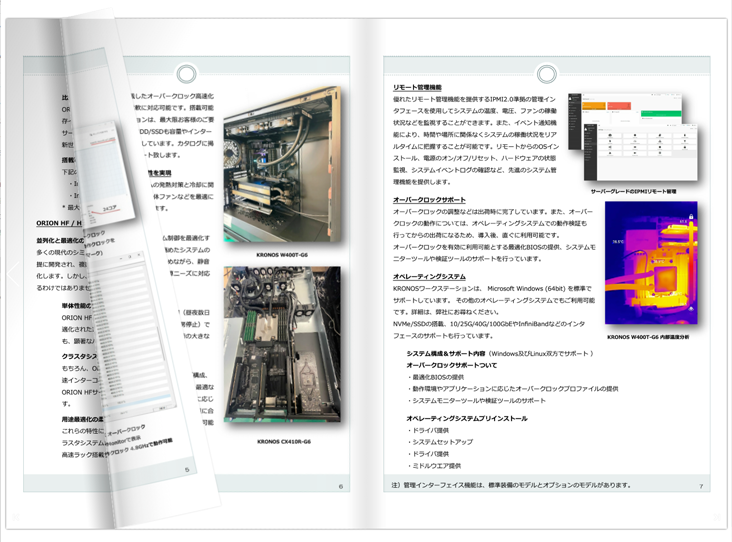Click the サーバーグレードのIPMIリモート管理 caption

pos(633,191)
